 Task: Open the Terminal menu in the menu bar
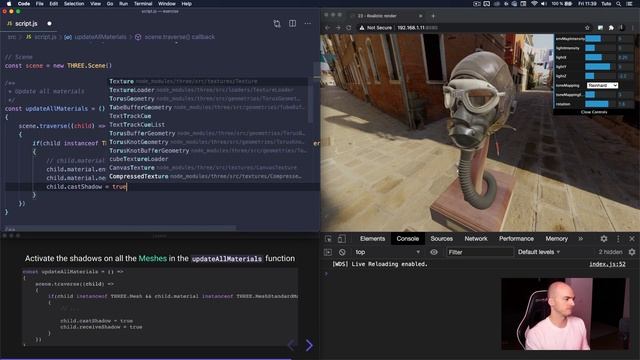pyautogui.click(x=143, y=4)
